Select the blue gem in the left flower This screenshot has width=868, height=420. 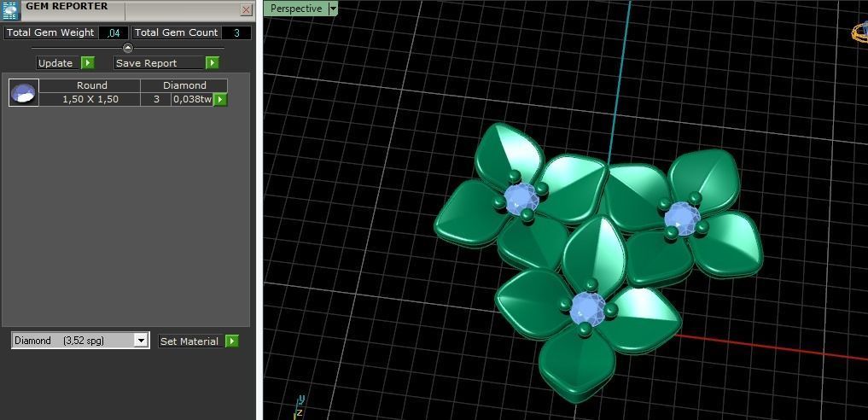[520, 199]
